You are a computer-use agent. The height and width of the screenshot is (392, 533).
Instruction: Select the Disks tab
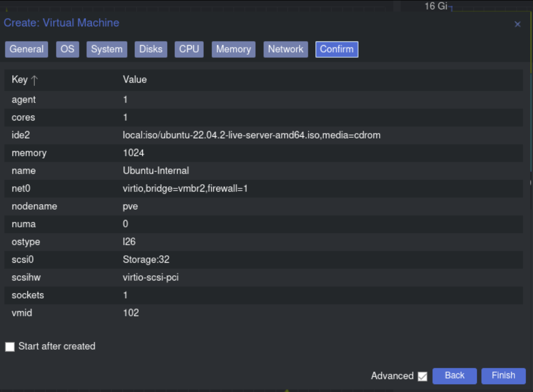(151, 49)
